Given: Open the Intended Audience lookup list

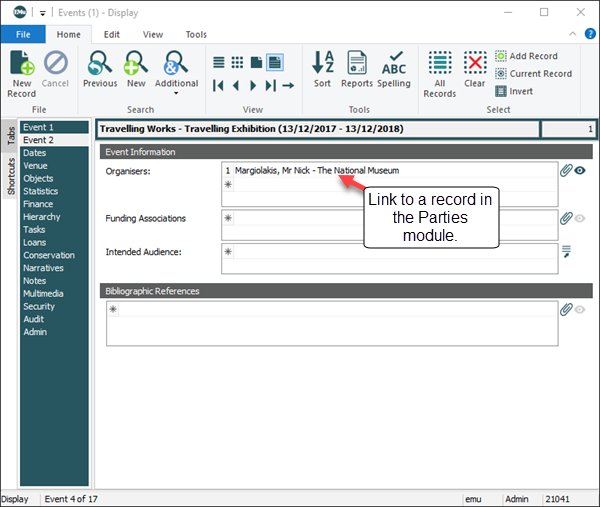Looking at the screenshot, I should tap(566, 251).
